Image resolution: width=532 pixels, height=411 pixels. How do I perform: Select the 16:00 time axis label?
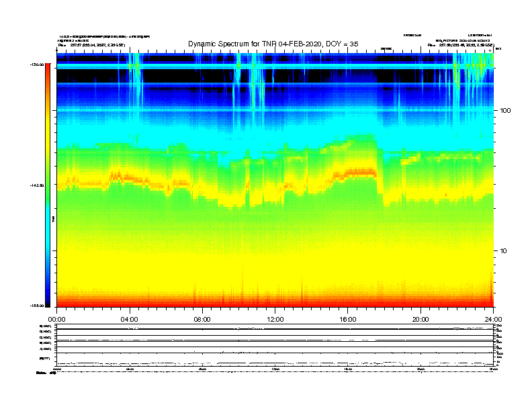coord(348,320)
